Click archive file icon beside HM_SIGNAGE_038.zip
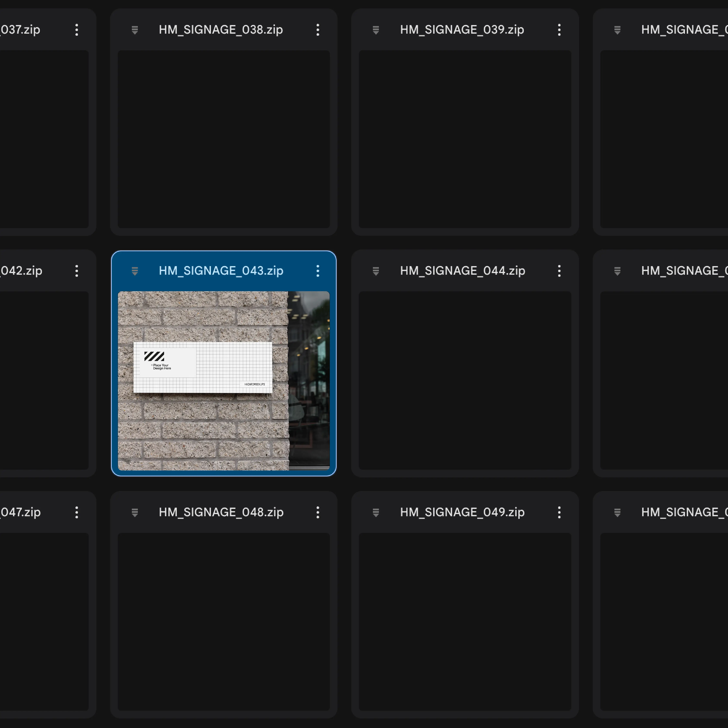This screenshot has width=728, height=728. pyautogui.click(x=135, y=30)
